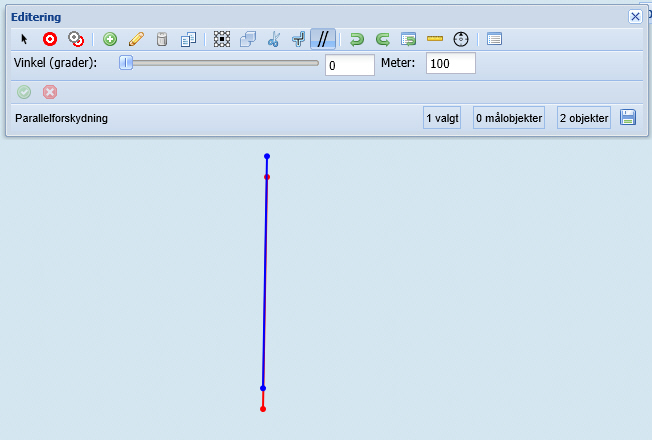This screenshot has height=440, width=652.
Task: Click the angle value field showing 0
Action: (x=350, y=65)
